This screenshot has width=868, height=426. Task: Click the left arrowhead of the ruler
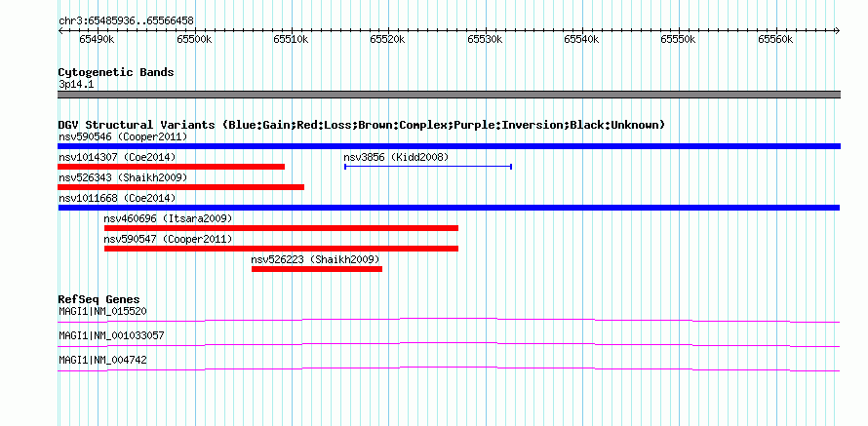pos(60,31)
